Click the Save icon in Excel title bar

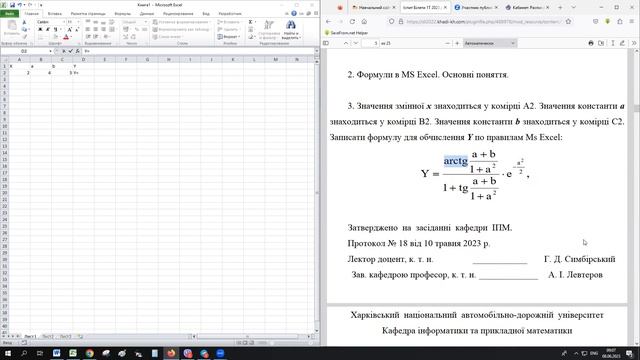[12, 5]
